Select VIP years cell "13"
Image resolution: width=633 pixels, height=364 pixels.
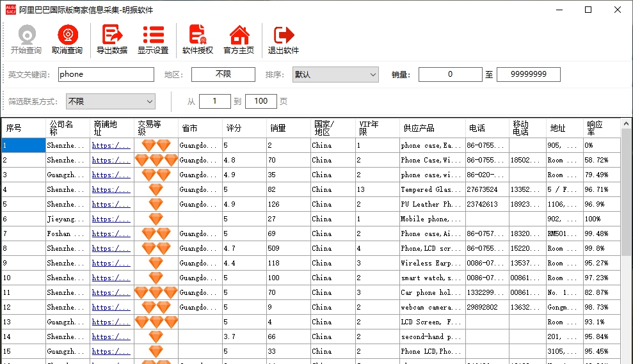[377, 189]
